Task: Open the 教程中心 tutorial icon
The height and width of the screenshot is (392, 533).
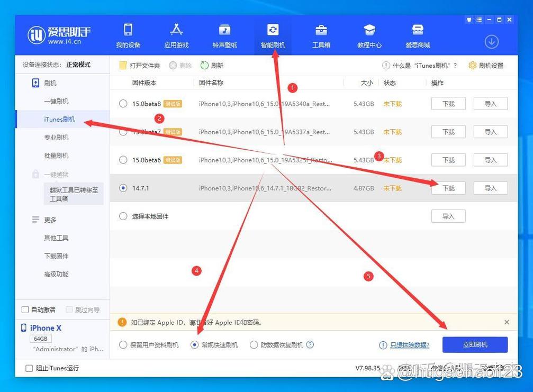Action: (369, 30)
